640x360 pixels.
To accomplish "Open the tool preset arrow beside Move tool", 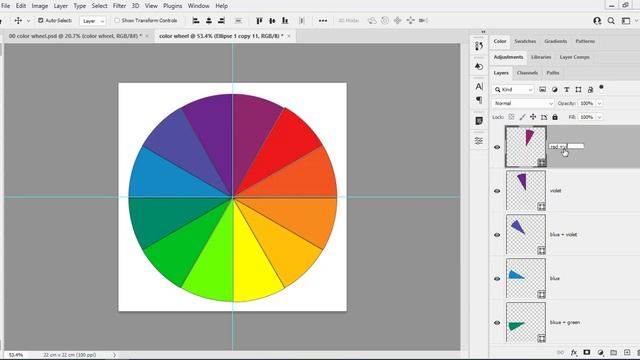I will pyautogui.click(x=28, y=21).
